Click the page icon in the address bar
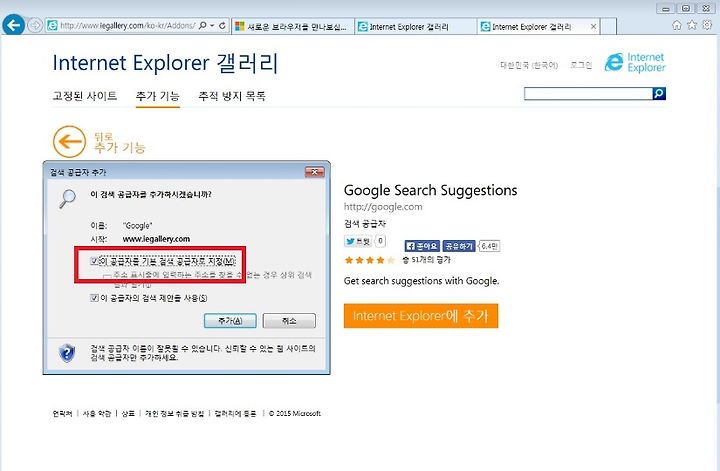The width and height of the screenshot is (720, 471). tap(52, 26)
